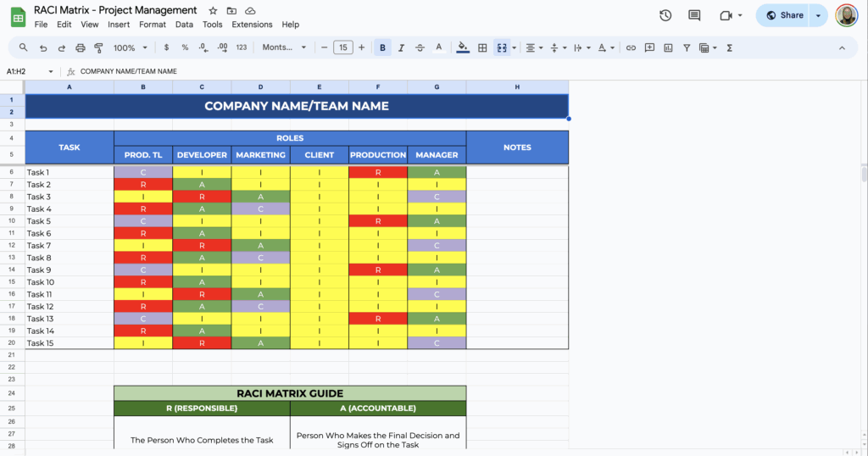This screenshot has height=456, width=868.
Task: Expand the name box dropdown arrow
Action: coord(51,71)
